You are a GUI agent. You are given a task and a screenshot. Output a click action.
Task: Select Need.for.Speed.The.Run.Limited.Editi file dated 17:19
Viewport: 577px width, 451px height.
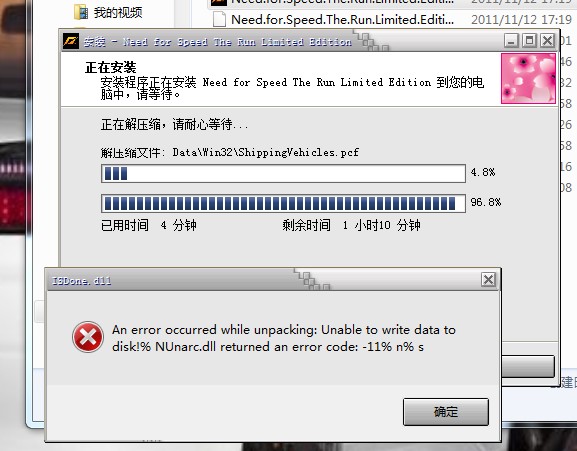tap(392, 19)
